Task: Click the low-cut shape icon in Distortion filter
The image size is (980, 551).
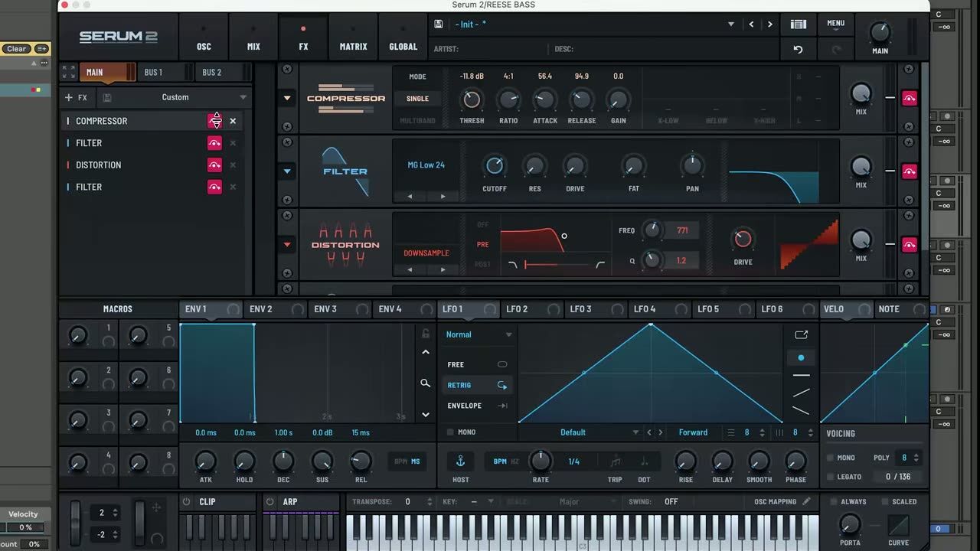Action: [513, 265]
